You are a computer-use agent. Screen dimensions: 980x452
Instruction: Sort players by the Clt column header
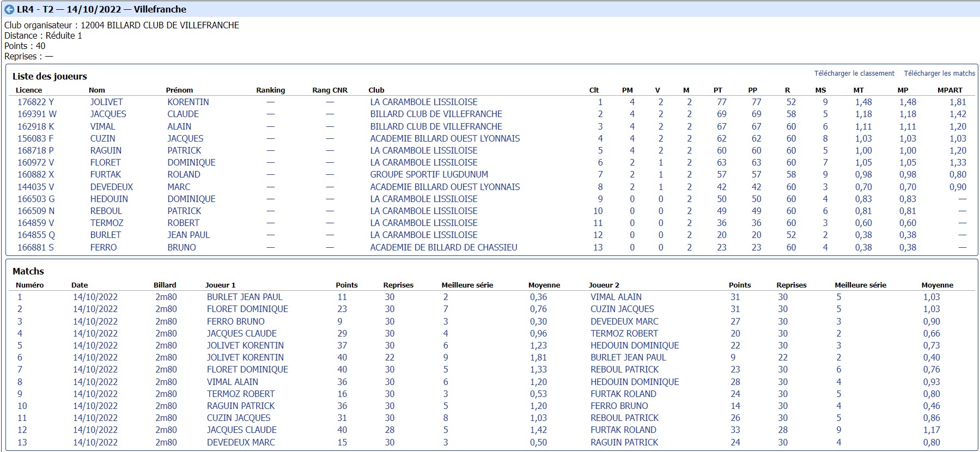point(594,90)
